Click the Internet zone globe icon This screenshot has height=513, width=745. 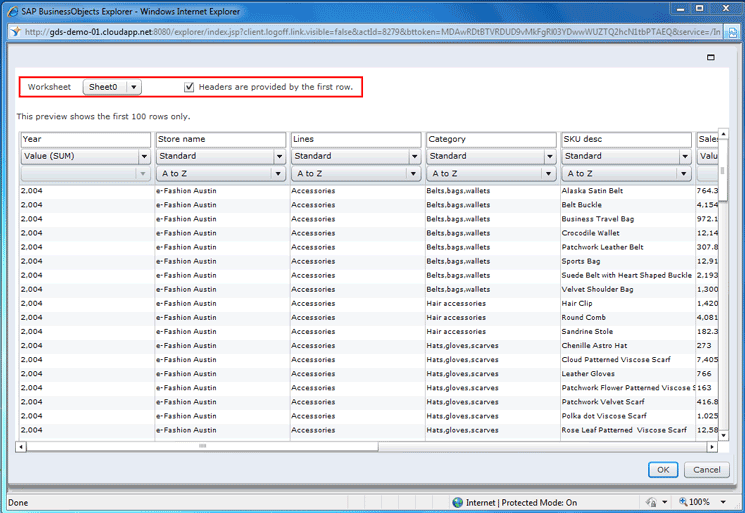(458, 503)
